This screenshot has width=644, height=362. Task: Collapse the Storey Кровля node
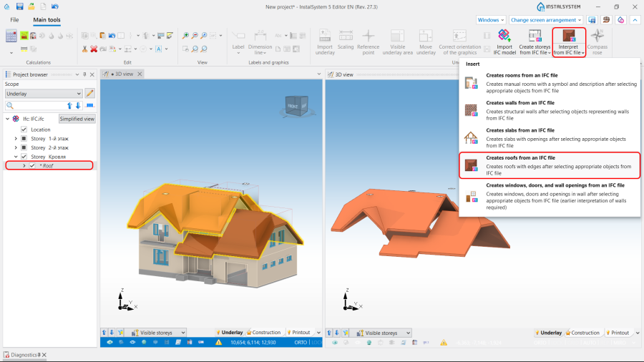[16, 157]
